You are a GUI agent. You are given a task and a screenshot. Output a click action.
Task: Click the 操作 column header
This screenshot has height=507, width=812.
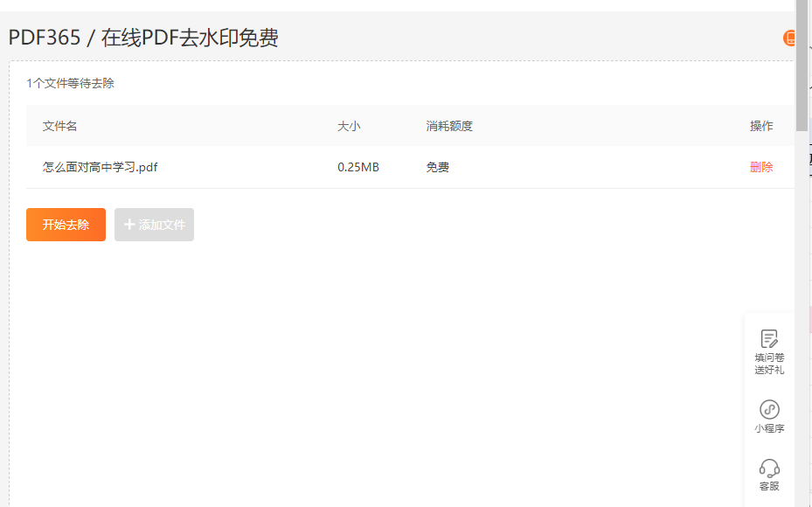tap(761, 126)
